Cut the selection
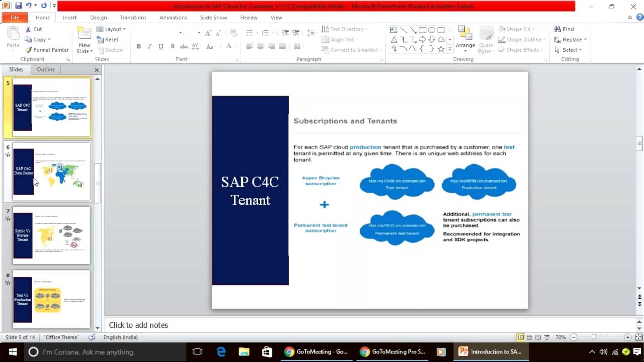The image size is (644, 362). pyautogui.click(x=34, y=29)
